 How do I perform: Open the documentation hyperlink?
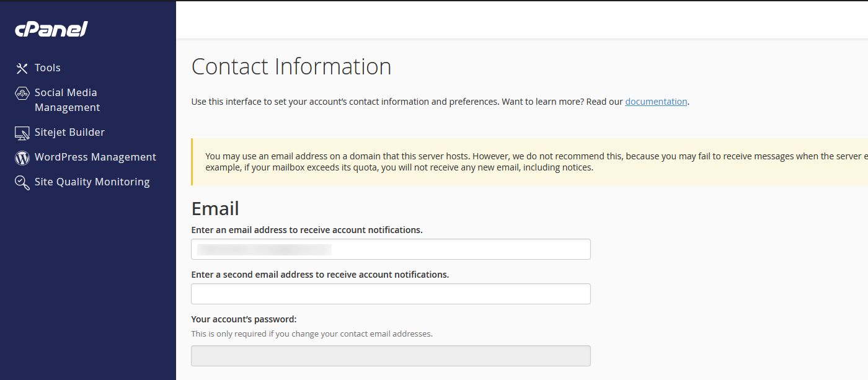(x=656, y=101)
